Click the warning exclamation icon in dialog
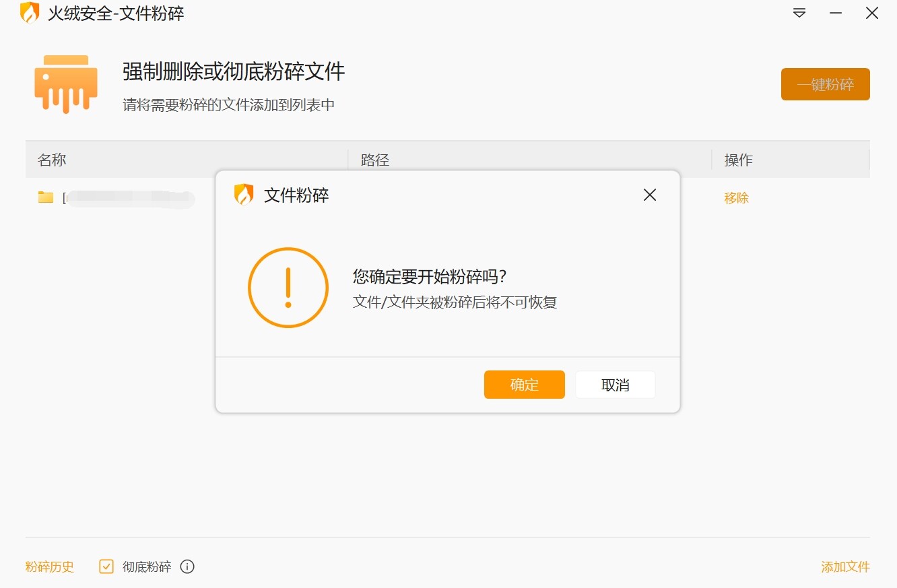 (288, 288)
